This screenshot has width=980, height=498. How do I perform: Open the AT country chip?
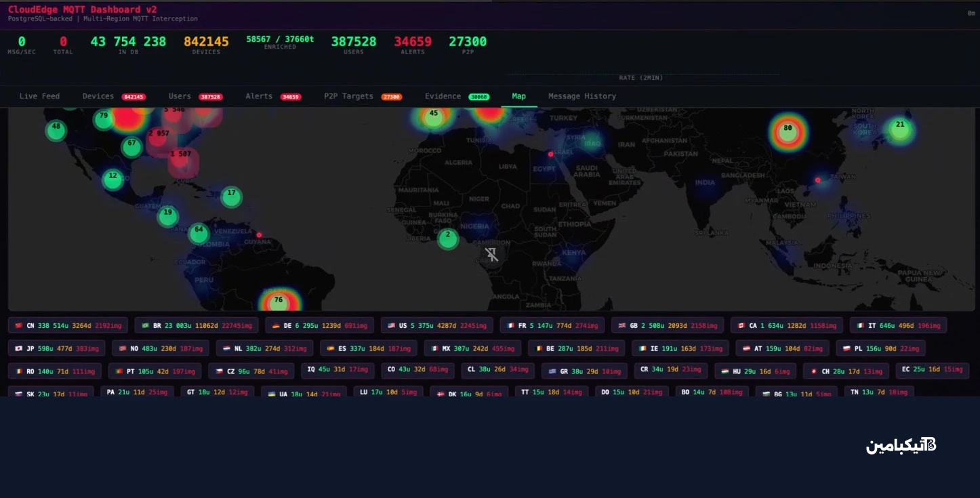tap(783, 349)
